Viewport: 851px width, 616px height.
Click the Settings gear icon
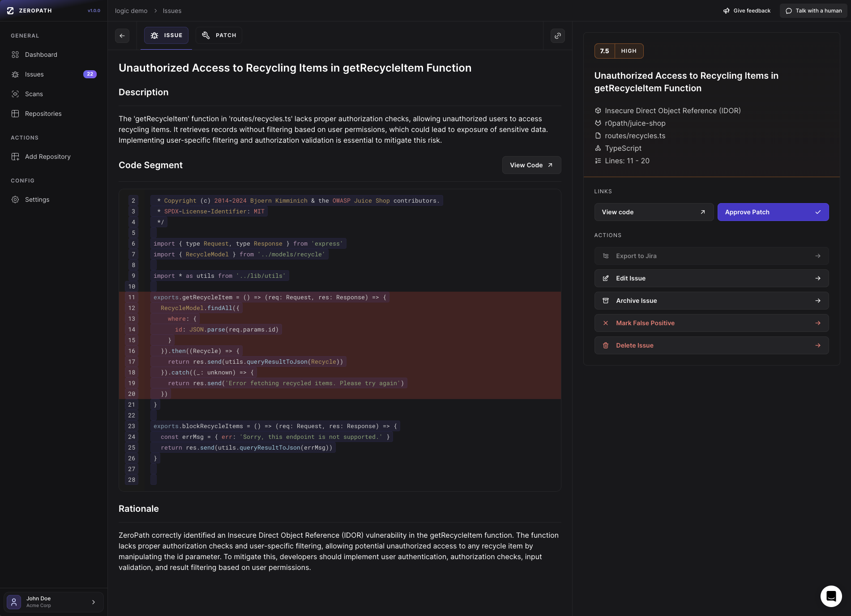tap(15, 200)
